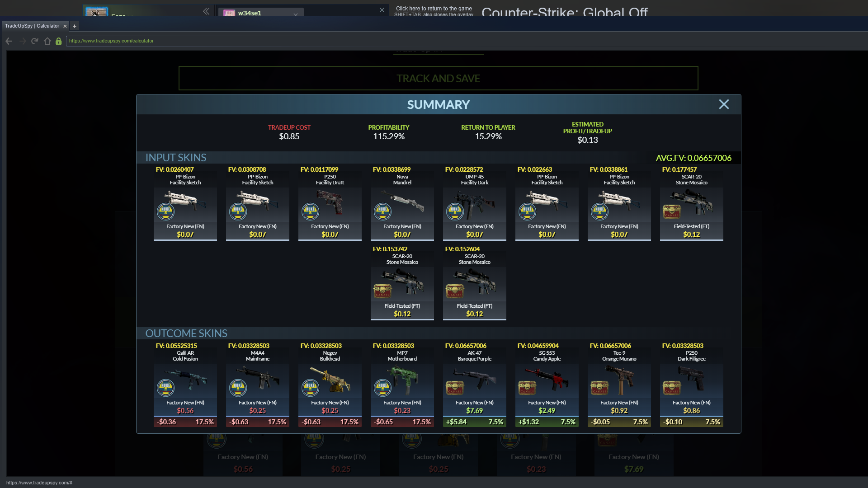Expand the w34se1 chat dropdown

coord(295,14)
